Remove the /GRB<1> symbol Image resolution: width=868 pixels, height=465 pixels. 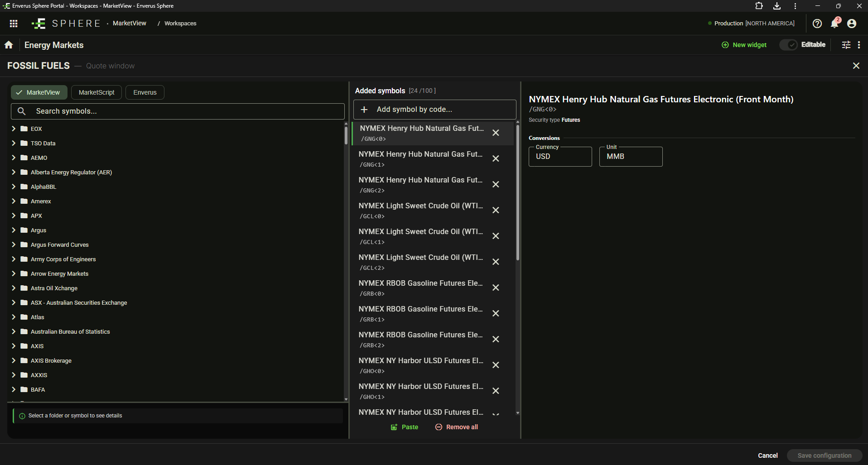(x=496, y=313)
